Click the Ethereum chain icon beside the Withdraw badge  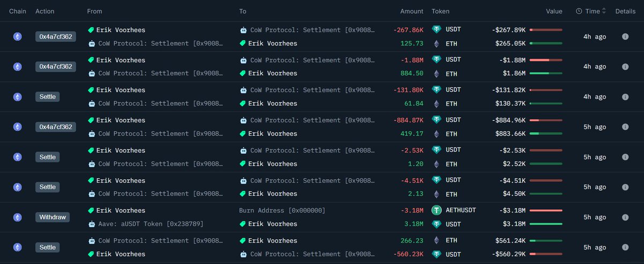[18, 217]
